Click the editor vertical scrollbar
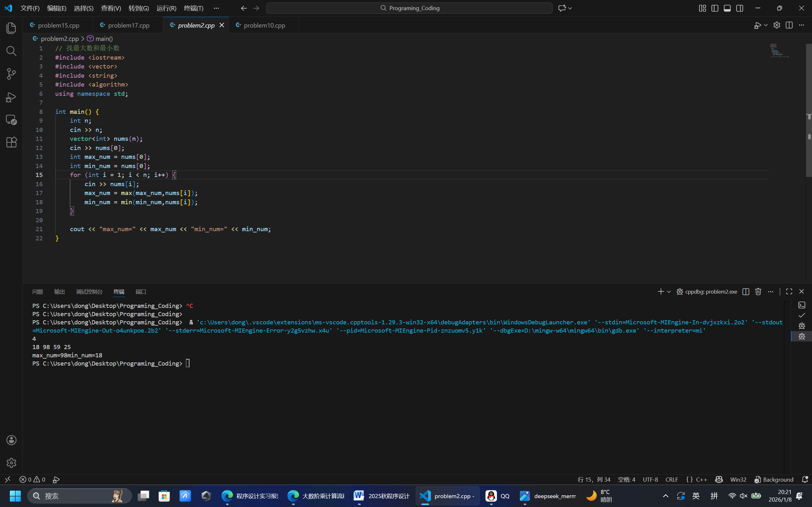This screenshot has height=507, width=812. point(809,110)
